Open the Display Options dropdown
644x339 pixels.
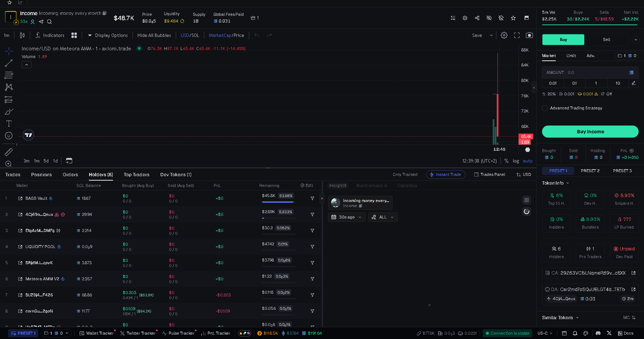(108, 35)
